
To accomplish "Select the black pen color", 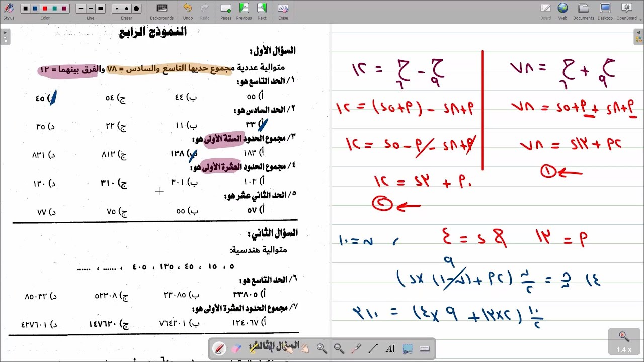I will (x=25, y=9).
